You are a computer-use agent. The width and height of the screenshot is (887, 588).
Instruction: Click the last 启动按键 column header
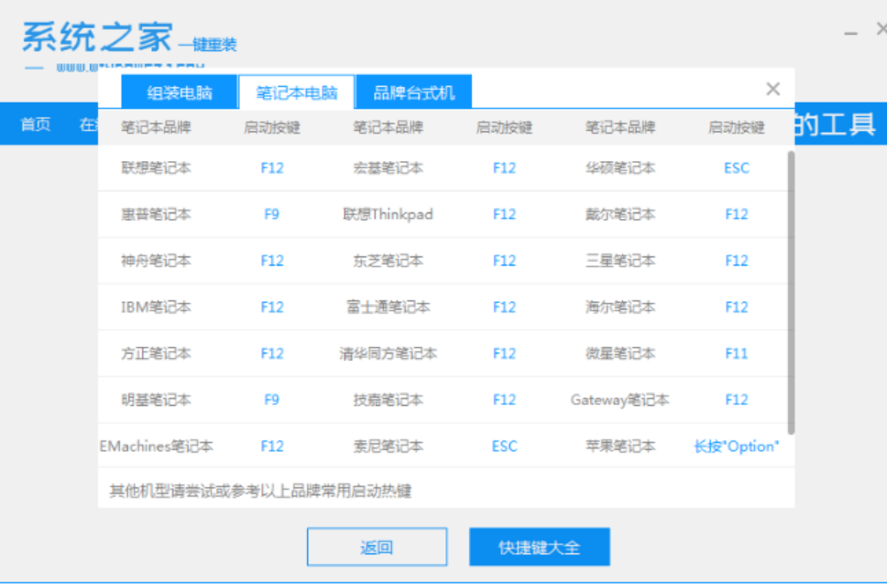737,127
